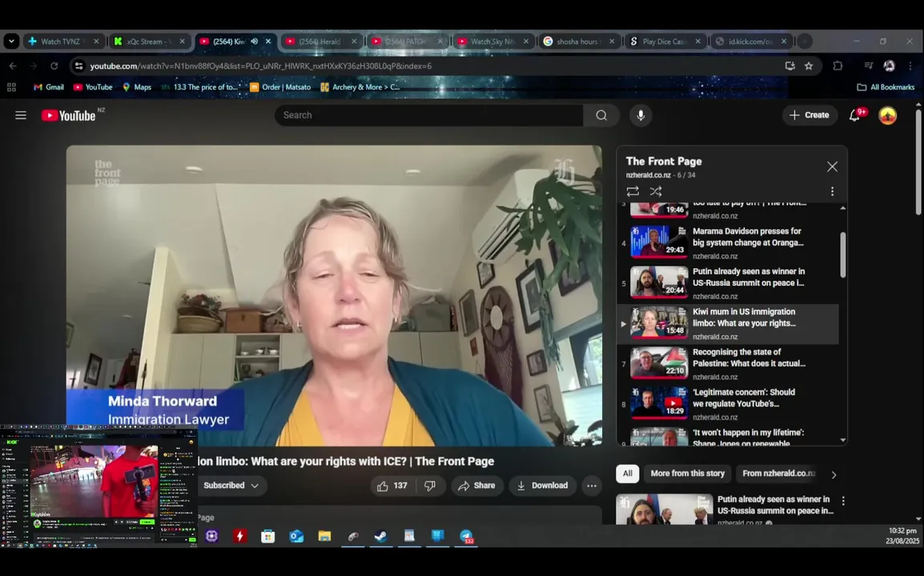
Task: Open the Order | Matsato bookmark
Action: point(280,87)
